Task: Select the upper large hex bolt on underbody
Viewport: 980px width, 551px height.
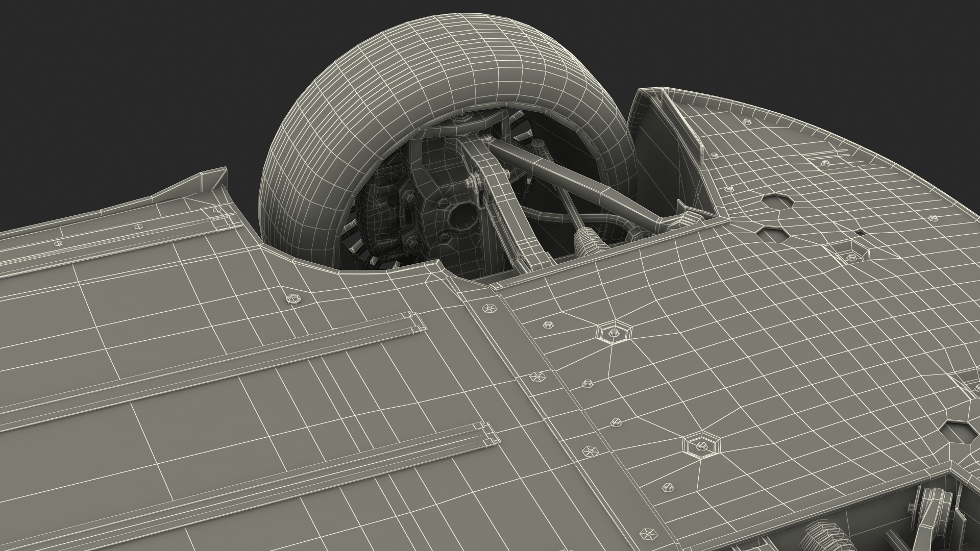Action: [x=613, y=333]
